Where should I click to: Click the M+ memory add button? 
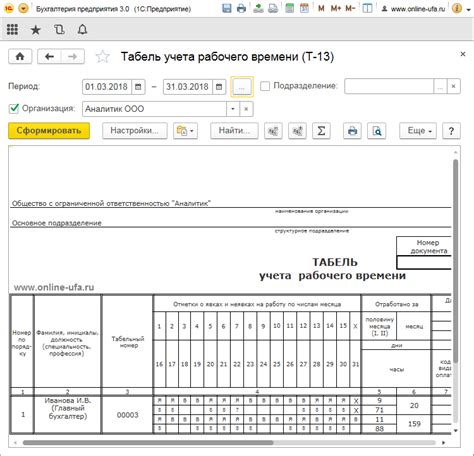pos(336,9)
